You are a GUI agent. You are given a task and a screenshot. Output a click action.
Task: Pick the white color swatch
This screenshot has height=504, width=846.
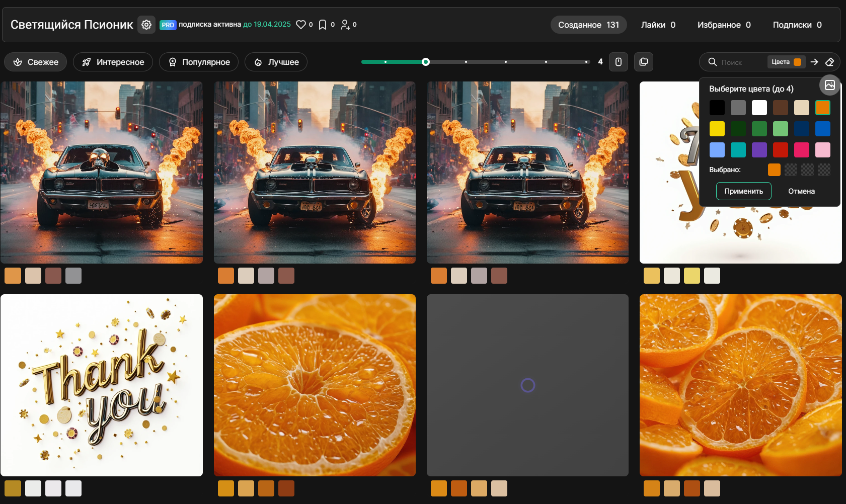759,108
